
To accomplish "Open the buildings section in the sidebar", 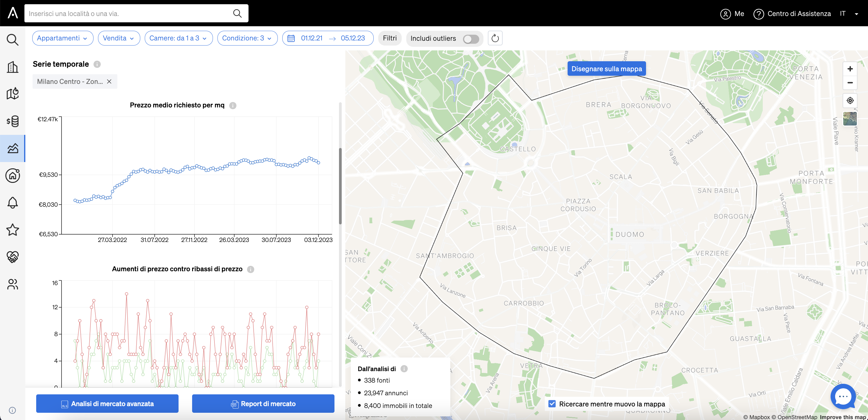I will click(x=12, y=67).
